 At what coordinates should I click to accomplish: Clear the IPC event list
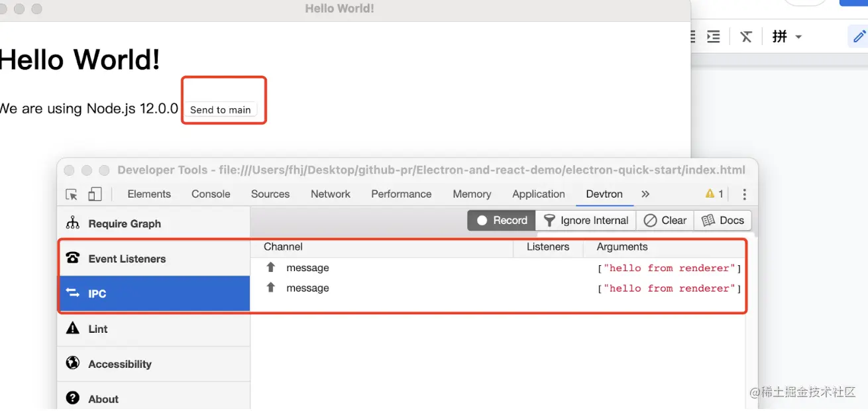click(x=665, y=221)
